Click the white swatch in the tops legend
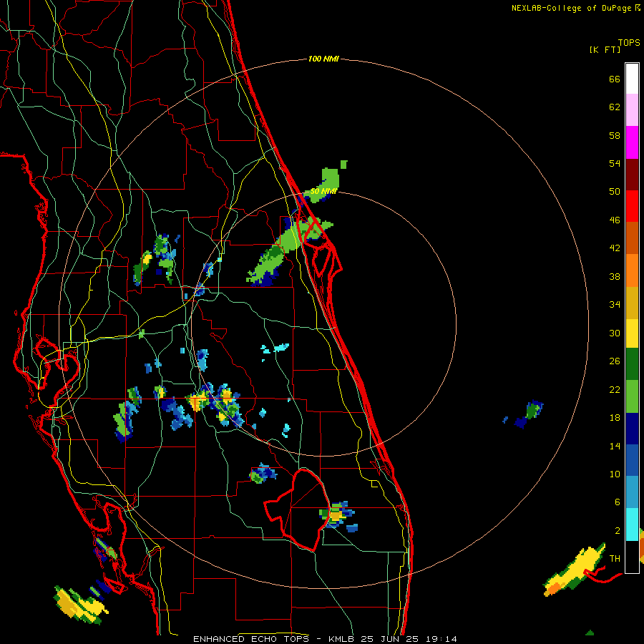The image size is (644, 644). click(x=632, y=79)
